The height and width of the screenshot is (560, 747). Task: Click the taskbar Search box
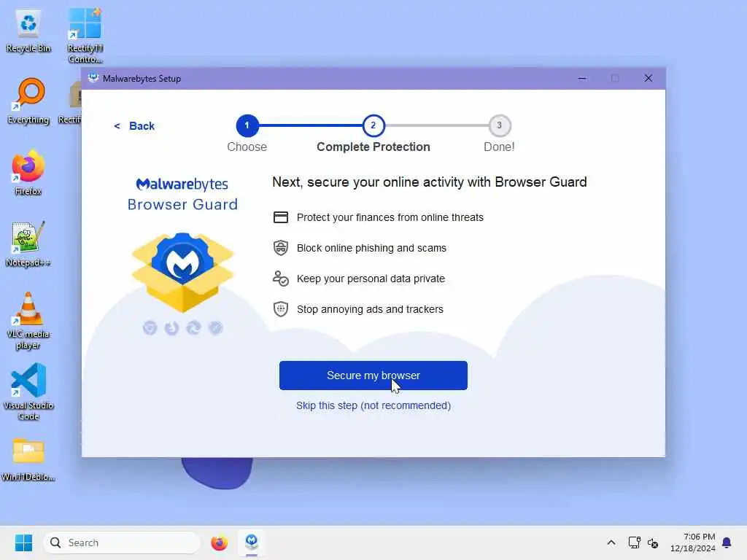pos(122,542)
